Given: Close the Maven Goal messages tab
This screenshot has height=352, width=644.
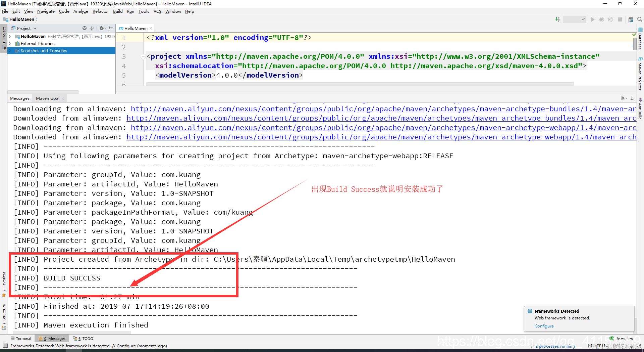Looking at the screenshot, I should pyautogui.click(x=63, y=98).
